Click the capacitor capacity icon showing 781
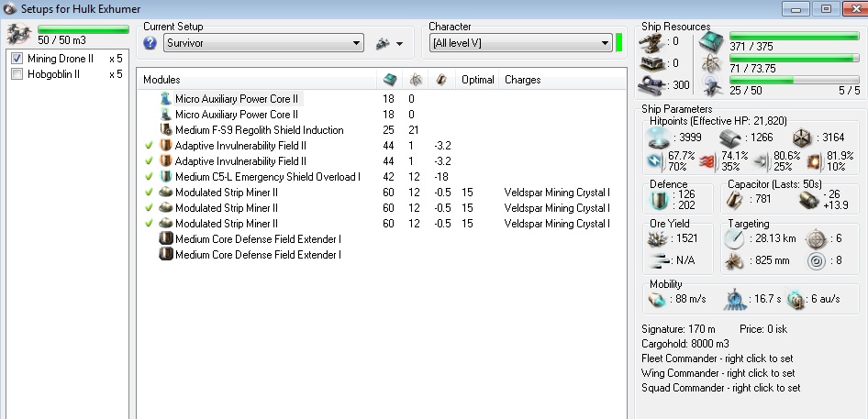The image size is (868, 419). pyautogui.click(x=733, y=199)
